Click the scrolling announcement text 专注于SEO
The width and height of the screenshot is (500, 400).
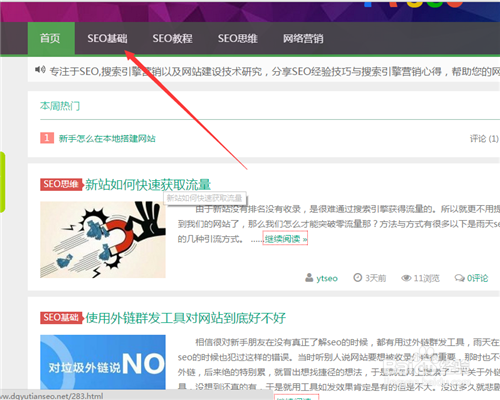click(274, 71)
